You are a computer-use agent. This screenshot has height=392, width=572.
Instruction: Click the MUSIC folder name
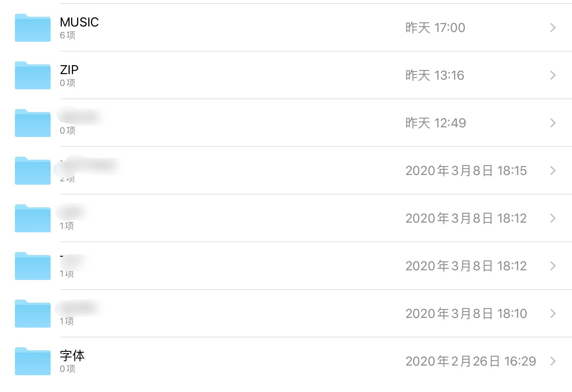coord(79,22)
